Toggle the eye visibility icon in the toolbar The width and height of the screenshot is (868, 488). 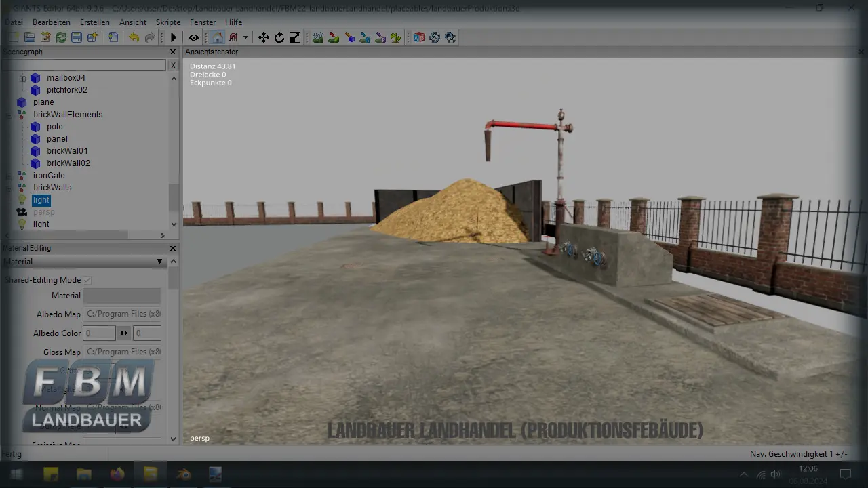(x=194, y=37)
